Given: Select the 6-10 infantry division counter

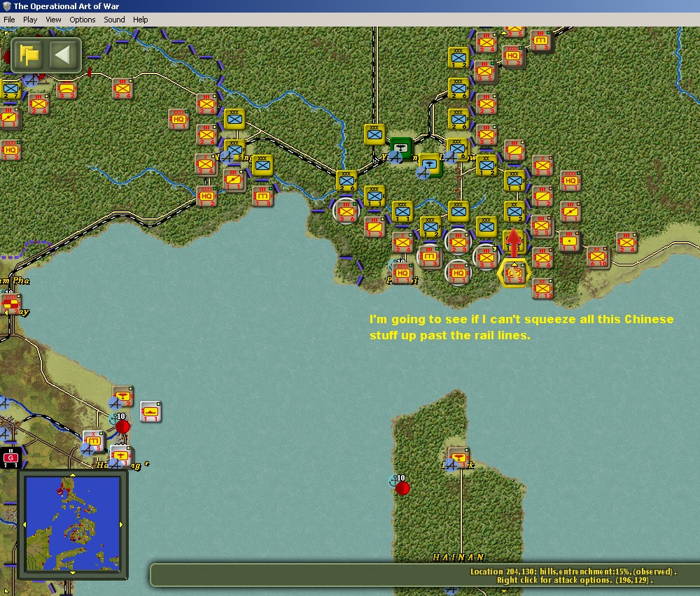Looking at the screenshot, I should [598, 257].
